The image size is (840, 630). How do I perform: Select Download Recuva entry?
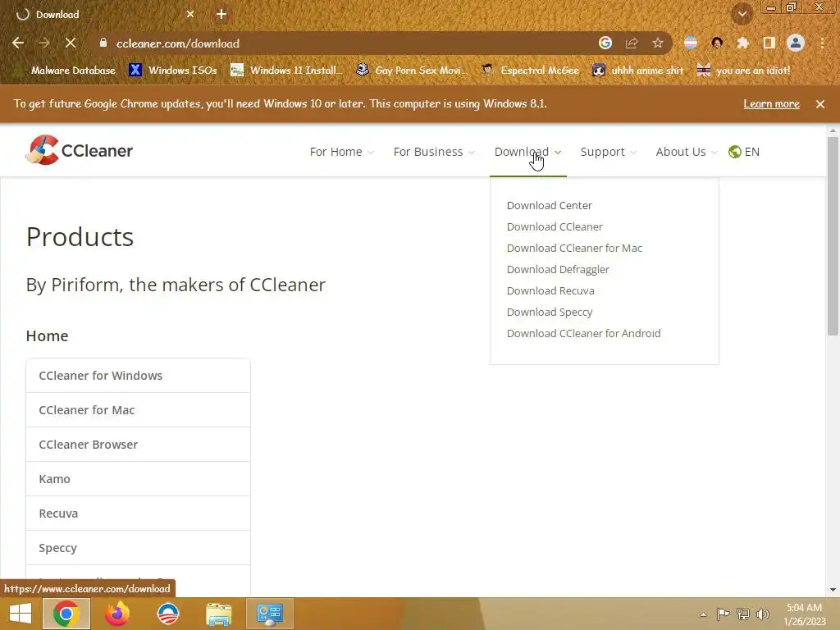click(550, 291)
